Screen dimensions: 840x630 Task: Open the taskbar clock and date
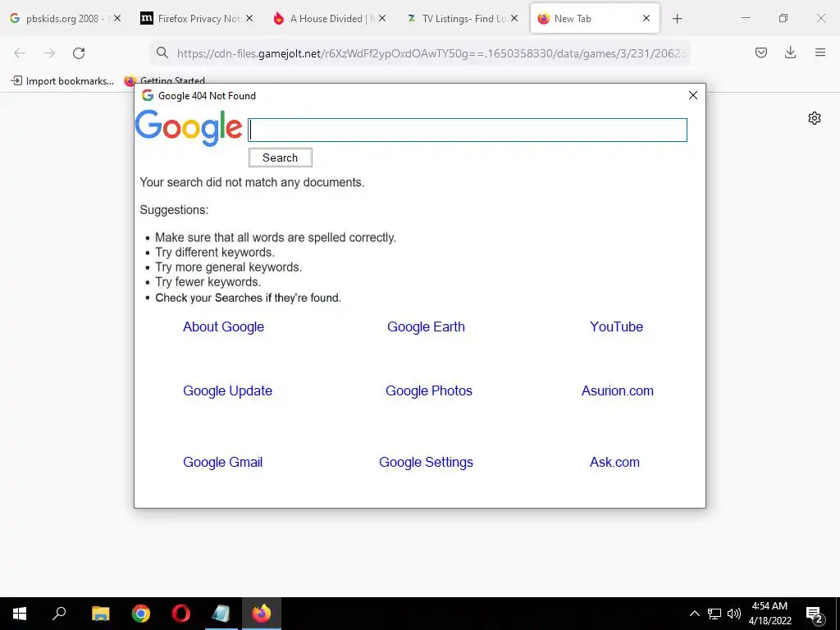[x=769, y=614]
